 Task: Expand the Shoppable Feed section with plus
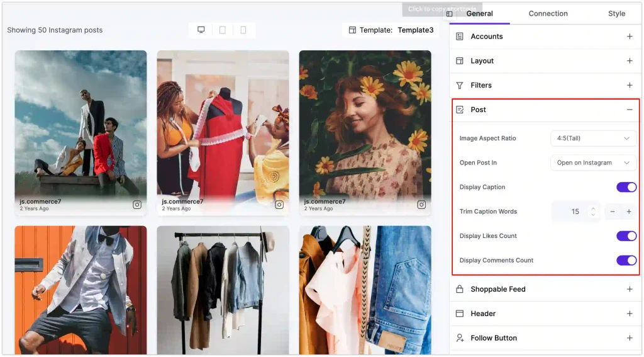(630, 289)
